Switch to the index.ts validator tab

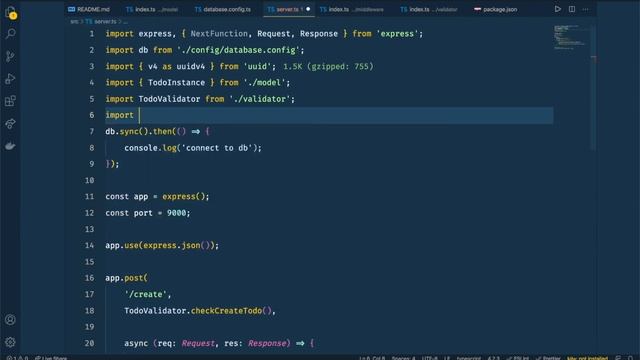point(429,9)
